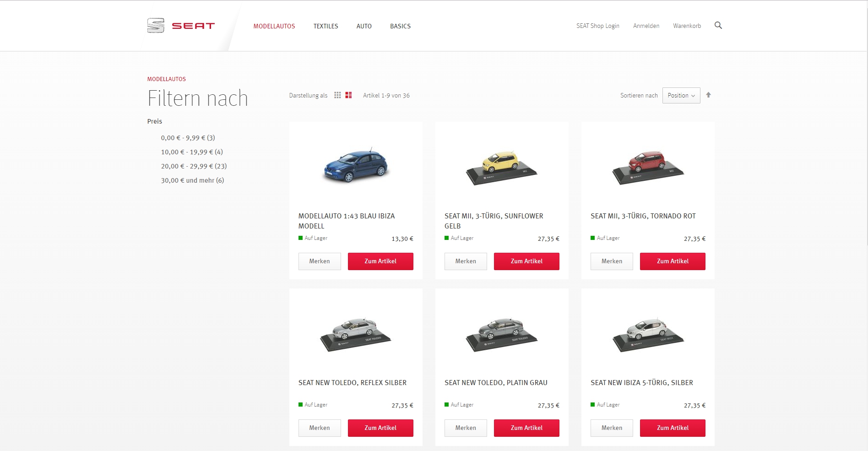Open MODELLAUTOS menu

click(x=274, y=26)
